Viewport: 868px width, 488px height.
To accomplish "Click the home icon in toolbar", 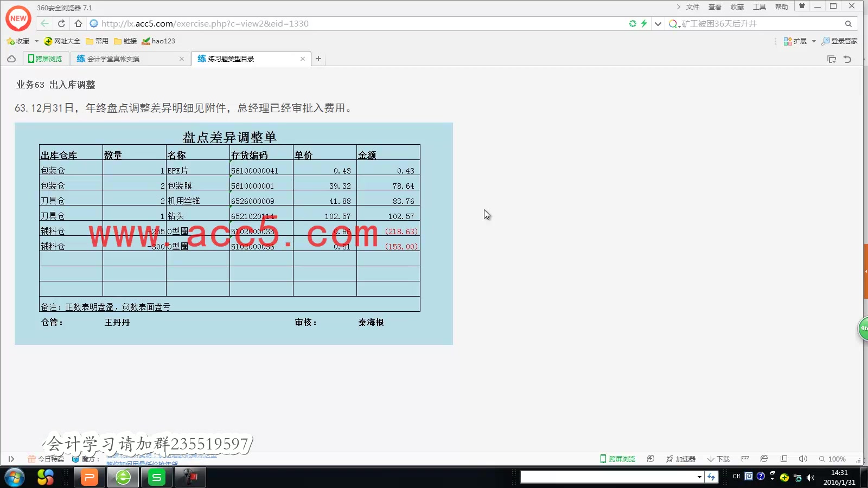I will click(x=78, y=23).
